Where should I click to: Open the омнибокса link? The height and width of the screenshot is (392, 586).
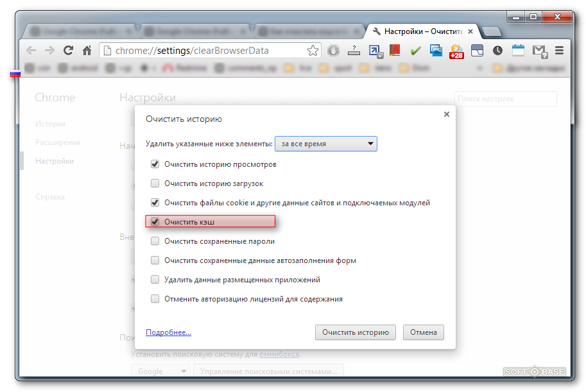pos(279,354)
